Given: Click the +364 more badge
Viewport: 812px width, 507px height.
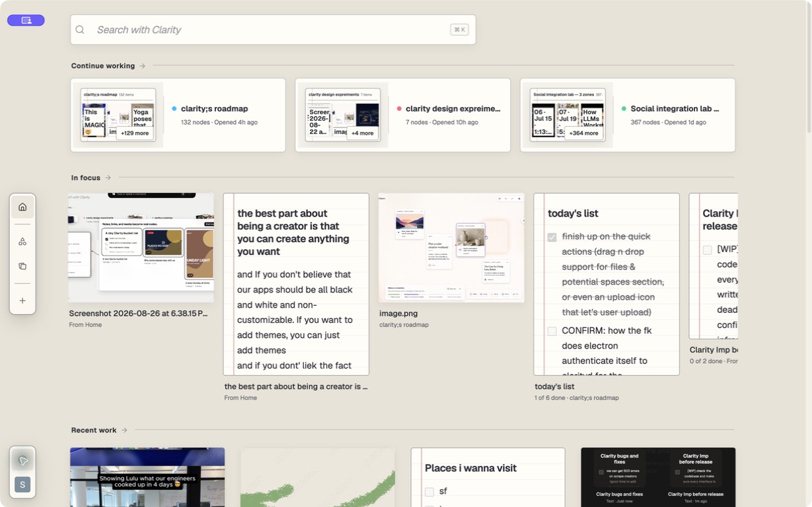Looking at the screenshot, I should pos(583,133).
